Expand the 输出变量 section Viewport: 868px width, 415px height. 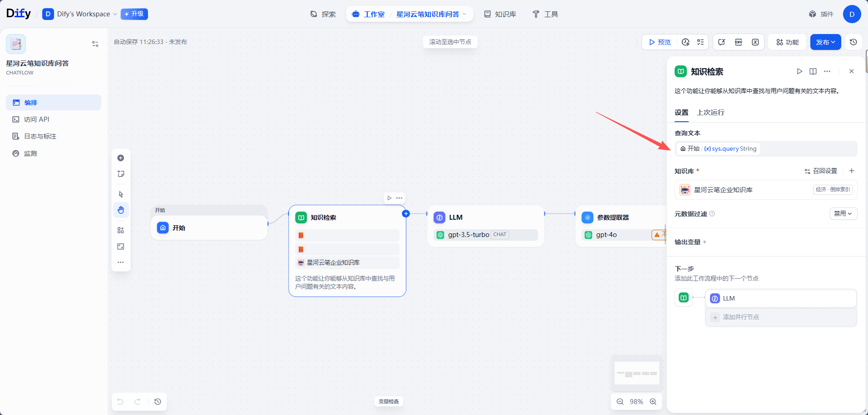(690, 242)
